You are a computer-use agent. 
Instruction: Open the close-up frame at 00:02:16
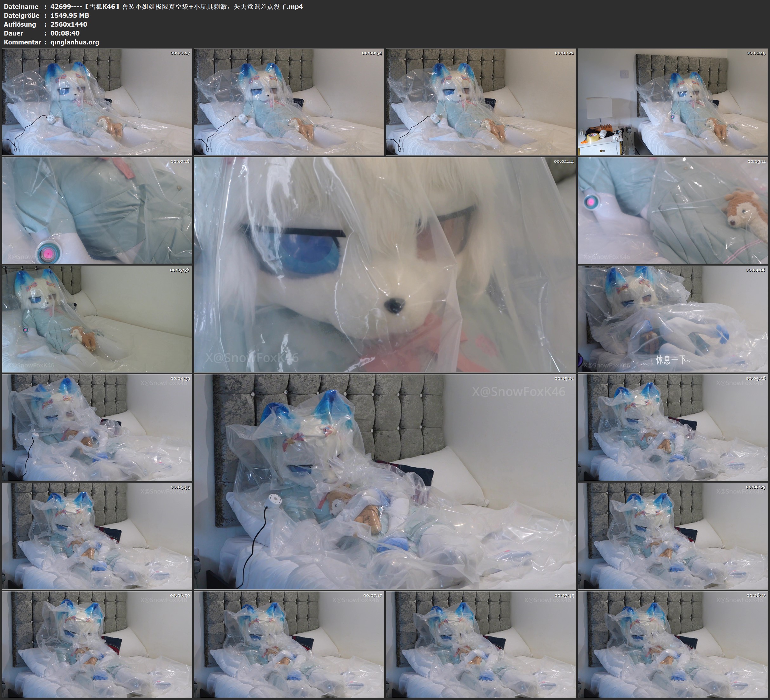coord(97,210)
